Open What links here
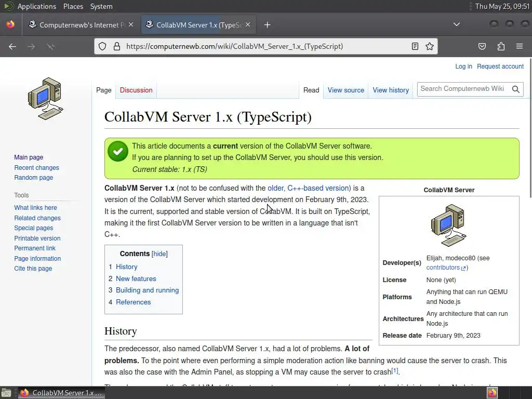The width and height of the screenshot is (532, 399). (35, 208)
